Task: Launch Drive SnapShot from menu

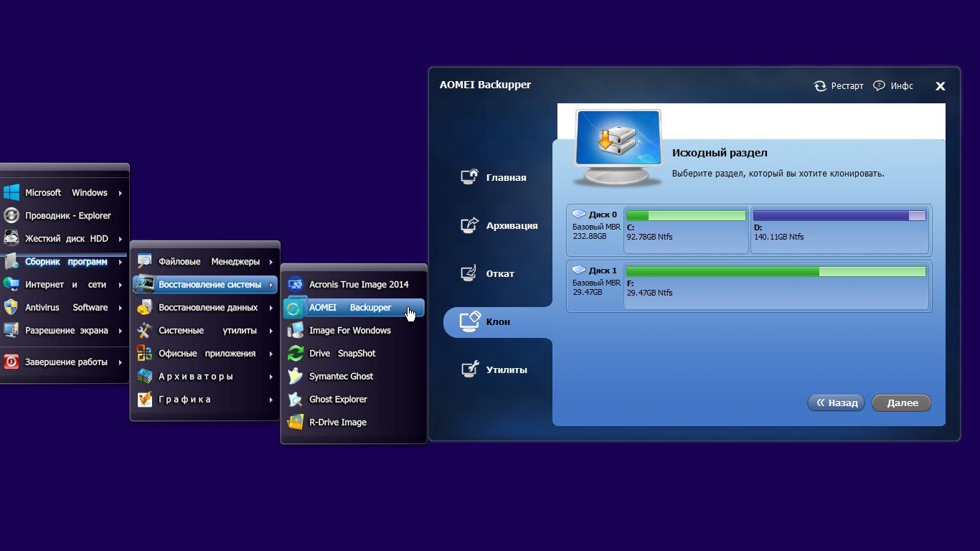Action: (x=354, y=353)
